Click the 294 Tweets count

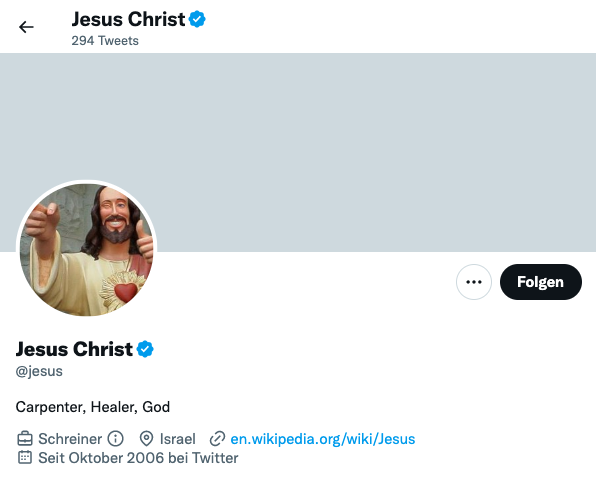click(x=105, y=41)
